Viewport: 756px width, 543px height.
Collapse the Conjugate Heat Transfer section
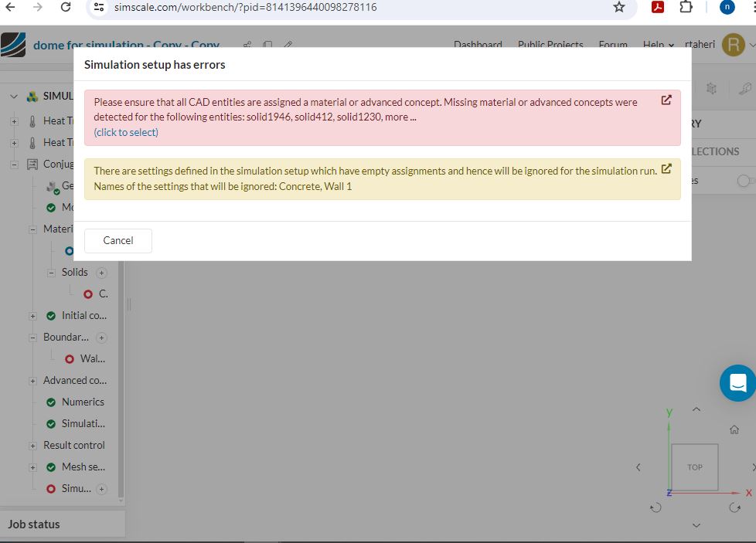coord(13,164)
